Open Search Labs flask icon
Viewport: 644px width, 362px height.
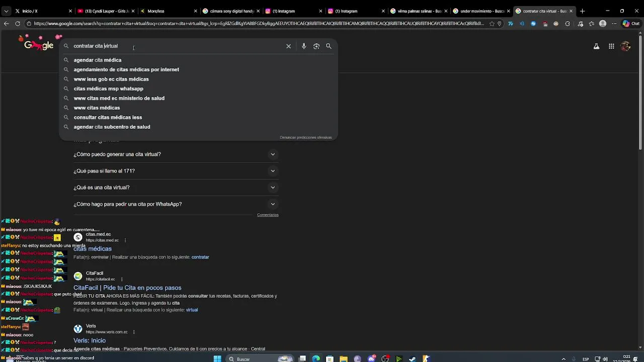click(596, 46)
